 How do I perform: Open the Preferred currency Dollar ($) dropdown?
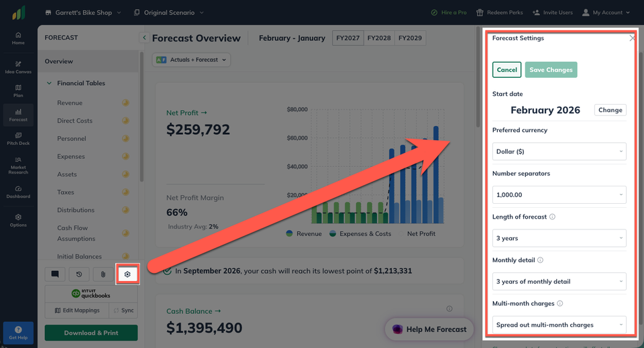(x=559, y=152)
